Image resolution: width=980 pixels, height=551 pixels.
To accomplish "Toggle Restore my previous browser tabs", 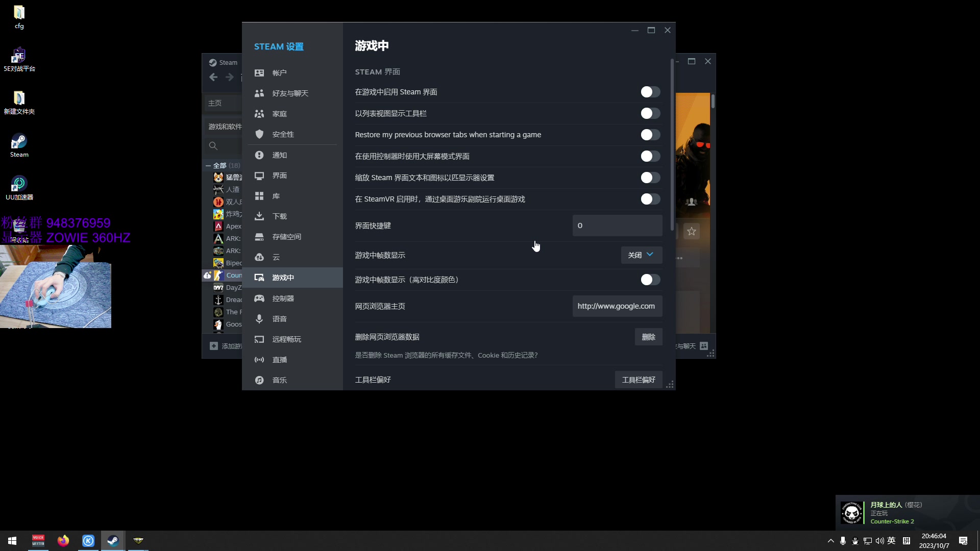I will (x=650, y=135).
